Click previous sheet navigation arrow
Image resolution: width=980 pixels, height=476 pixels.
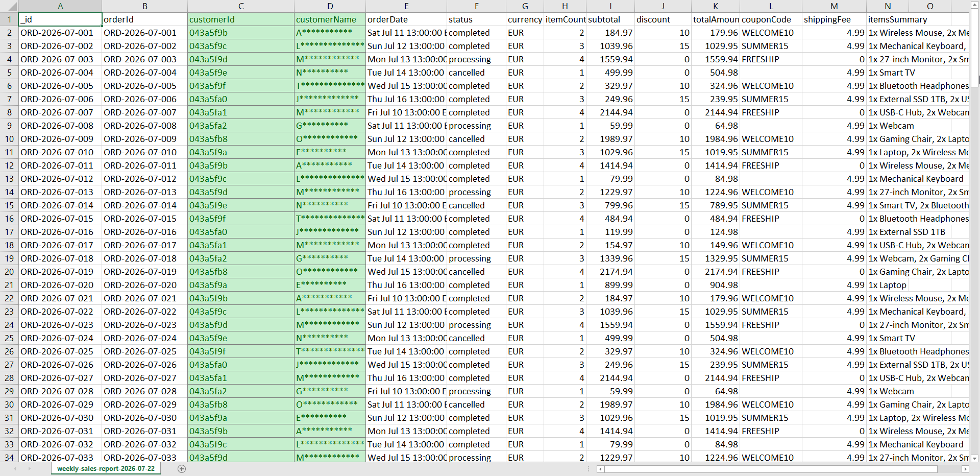tap(15, 469)
